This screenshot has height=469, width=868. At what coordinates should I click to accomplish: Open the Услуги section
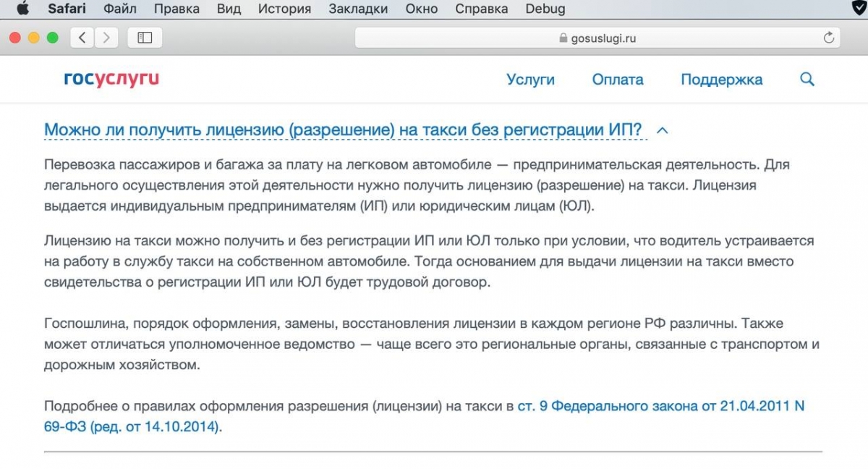point(530,80)
